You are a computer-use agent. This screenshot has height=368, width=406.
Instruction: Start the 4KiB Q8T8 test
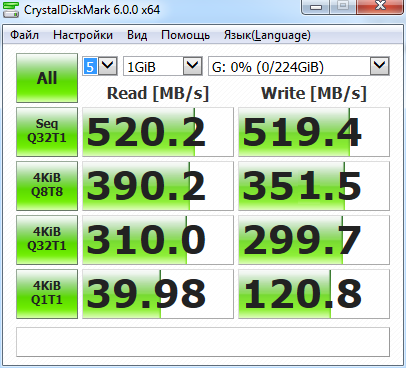click(47, 186)
